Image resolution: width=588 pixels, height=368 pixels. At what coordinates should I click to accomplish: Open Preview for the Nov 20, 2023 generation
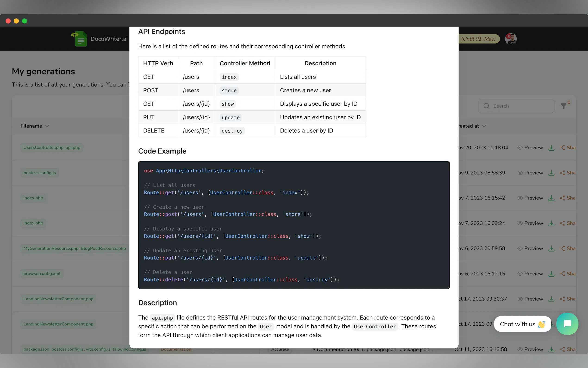point(534,147)
